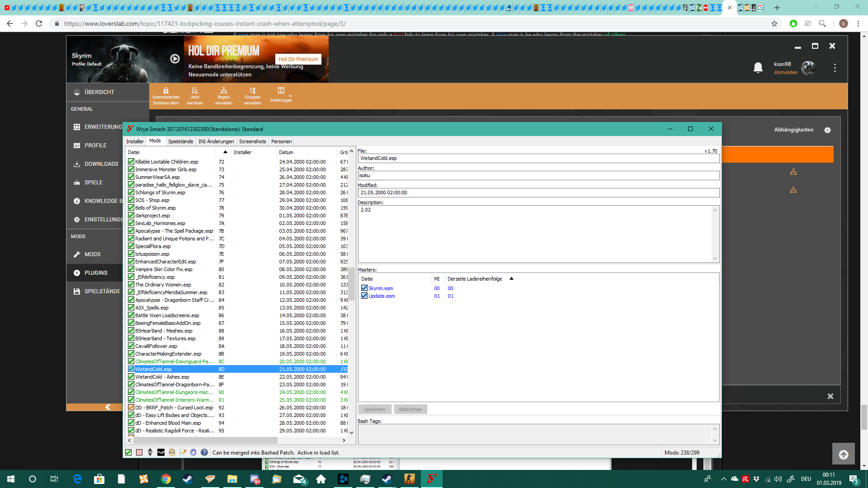Click the back-to-top arrow button on page
The image size is (868, 488).
coord(844,455)
